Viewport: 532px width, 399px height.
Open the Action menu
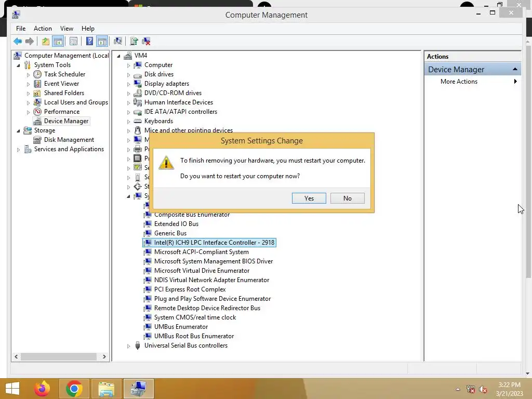43,29
